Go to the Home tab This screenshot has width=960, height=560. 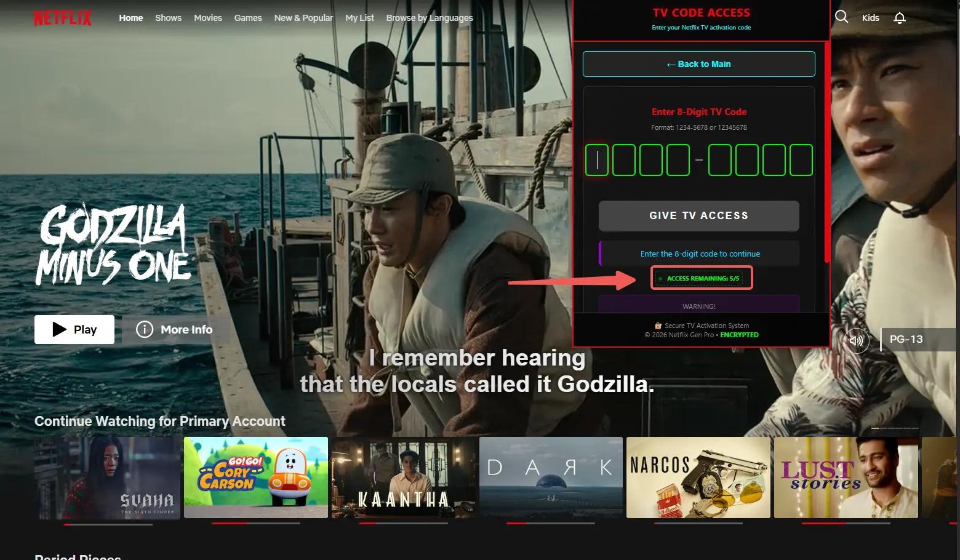pyautogui.click(x=131, y=18)
